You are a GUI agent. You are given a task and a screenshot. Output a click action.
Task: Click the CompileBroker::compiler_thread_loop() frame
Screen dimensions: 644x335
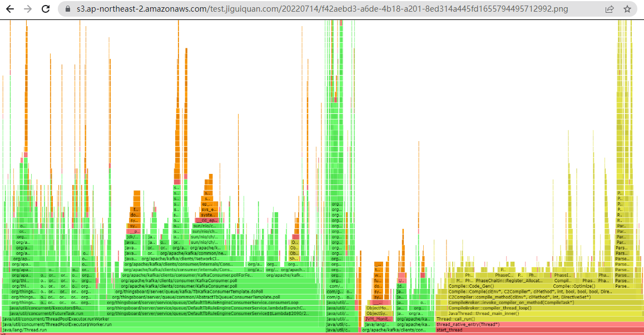coord(545,308)
